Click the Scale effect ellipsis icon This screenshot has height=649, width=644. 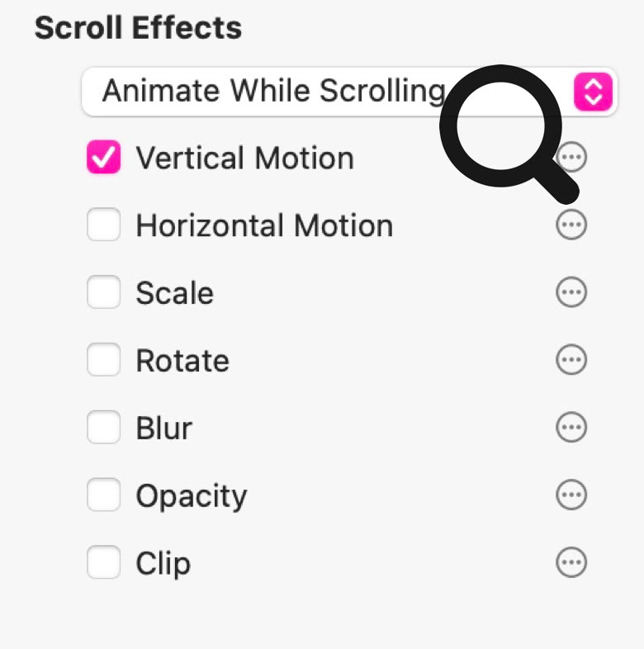pyautogui.click(x=571, y=292)
